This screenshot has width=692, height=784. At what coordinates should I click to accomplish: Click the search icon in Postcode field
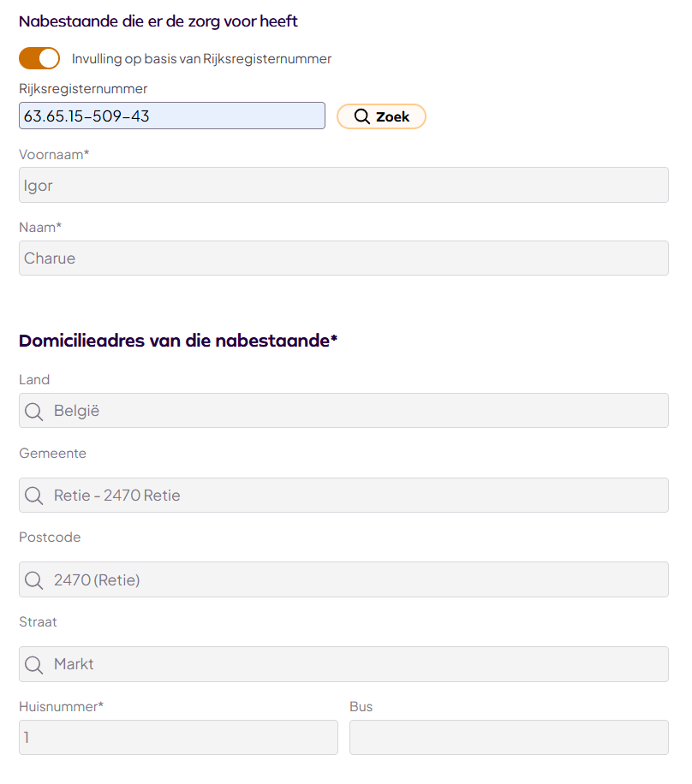point(34,580)
